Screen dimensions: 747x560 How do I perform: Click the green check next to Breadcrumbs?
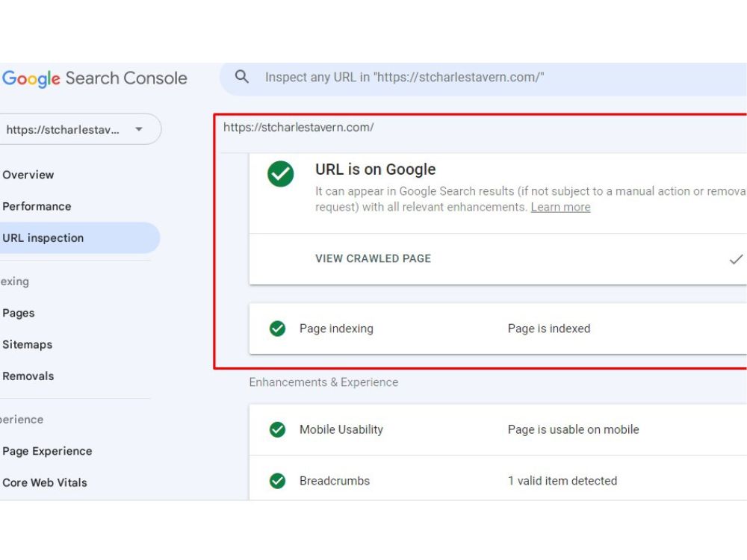coord(277,481)
